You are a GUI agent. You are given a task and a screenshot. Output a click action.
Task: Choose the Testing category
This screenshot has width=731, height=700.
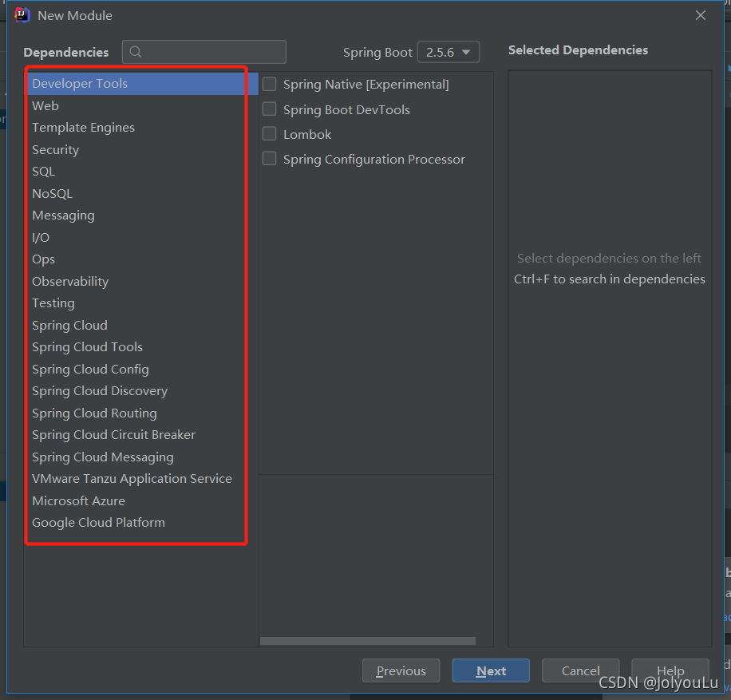pyautogui.click(x=141, y=303)
